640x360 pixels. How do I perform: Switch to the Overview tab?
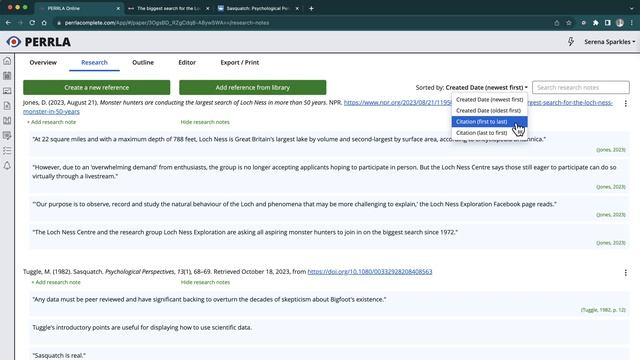click(x=43, y=62)
